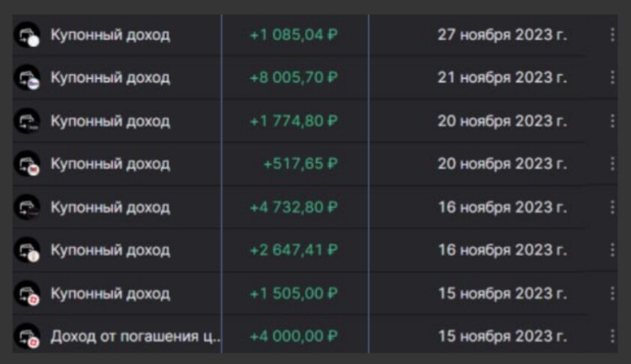Open the options menu for 21 ноября 2023 operation
Viewport: 631px width, 364px height.
coord(612,78)
